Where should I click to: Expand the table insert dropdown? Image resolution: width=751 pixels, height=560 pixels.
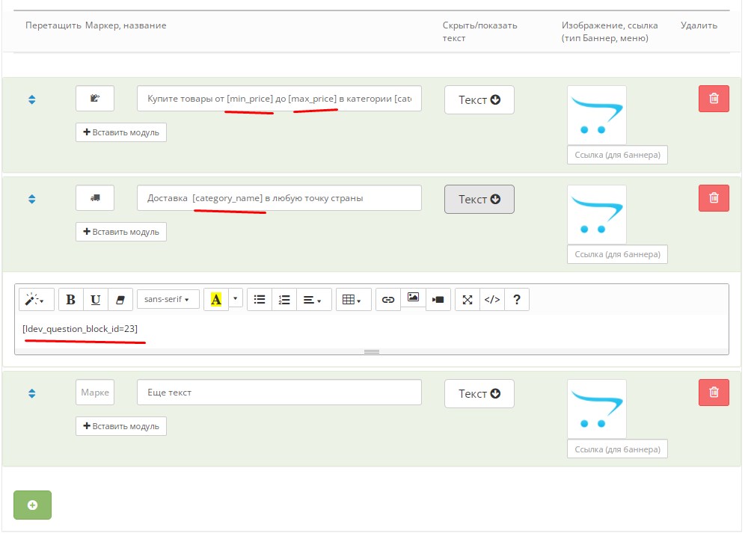click(352, 300)
